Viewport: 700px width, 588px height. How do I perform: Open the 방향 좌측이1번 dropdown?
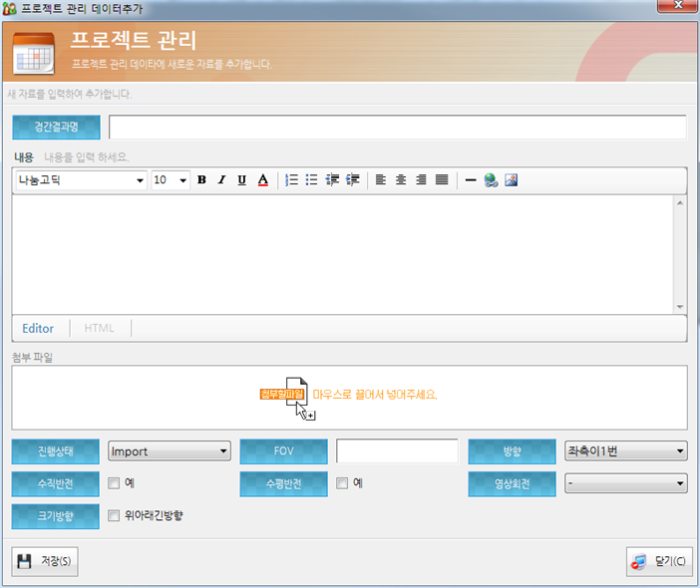[x=625, y=452]
